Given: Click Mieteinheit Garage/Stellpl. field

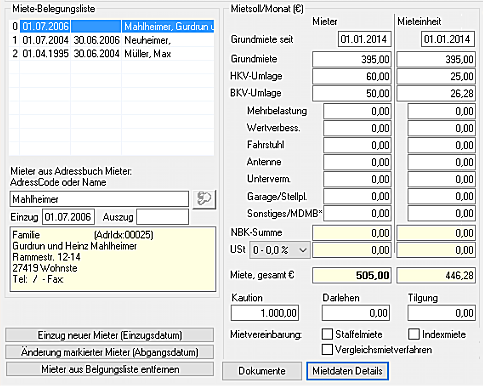Looking at the screenshot, I should tap(441, 196).
